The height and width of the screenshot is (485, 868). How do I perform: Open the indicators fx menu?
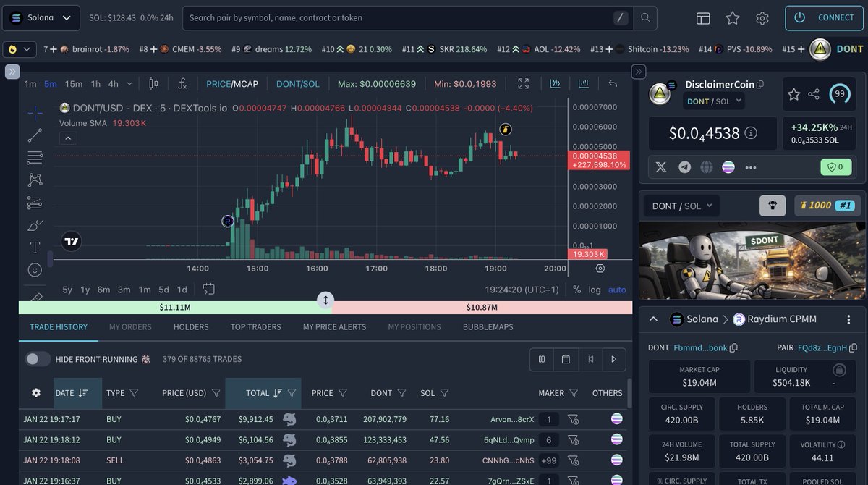tap(183, 84)
